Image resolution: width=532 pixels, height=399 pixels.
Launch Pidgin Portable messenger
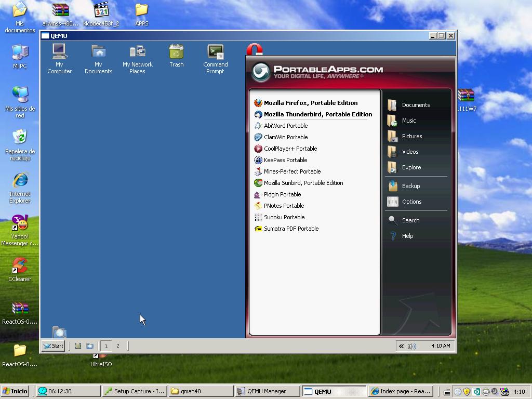tap(282, 194)
